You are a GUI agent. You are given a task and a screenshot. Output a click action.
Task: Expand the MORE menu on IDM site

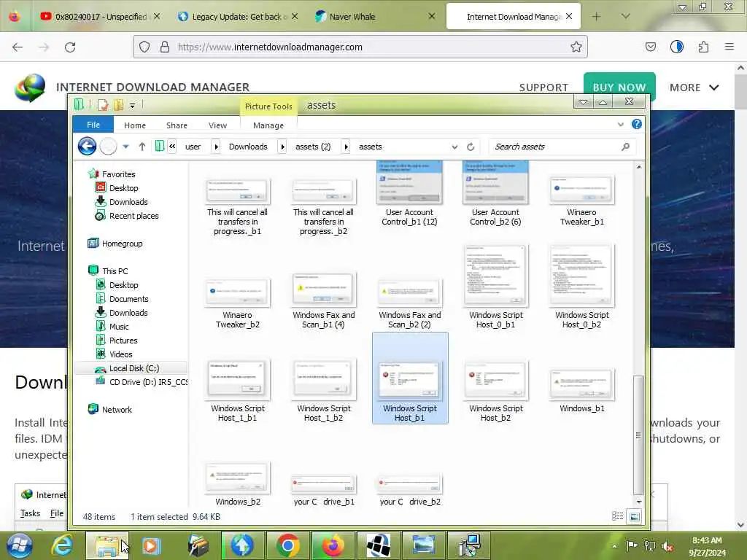point(694,87)
